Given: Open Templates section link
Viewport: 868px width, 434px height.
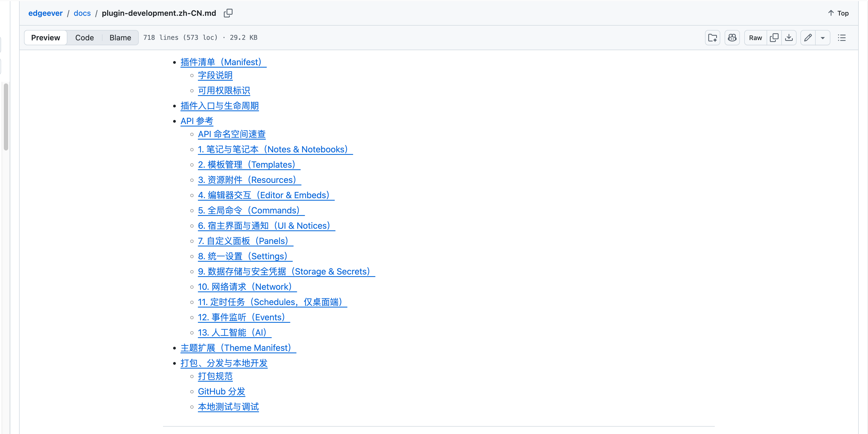Looking at the screenshot, I should pyautogui.click(x=249, y=165).
